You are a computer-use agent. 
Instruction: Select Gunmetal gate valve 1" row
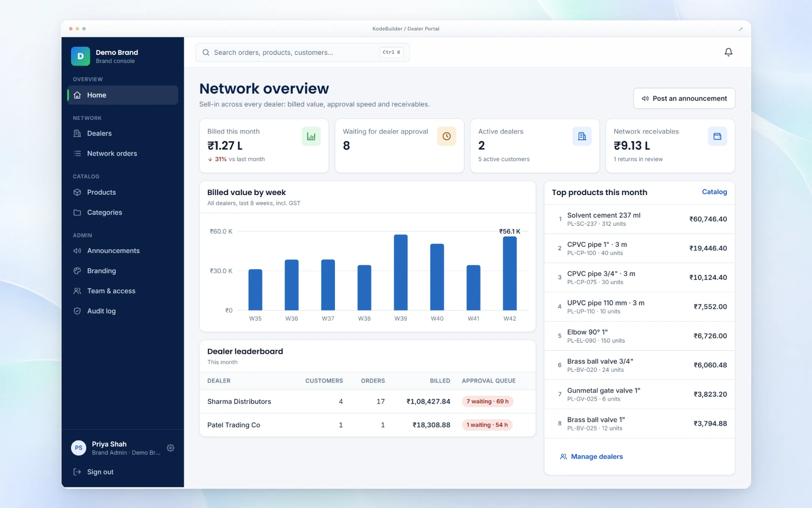tap(639, 394)
